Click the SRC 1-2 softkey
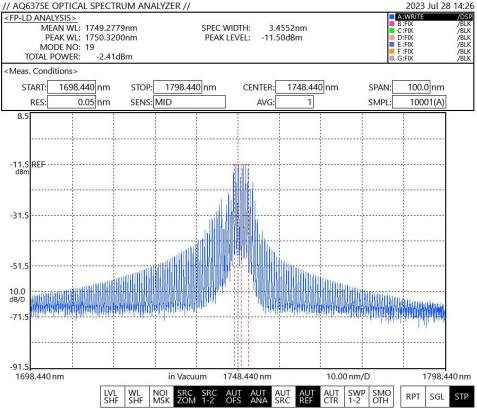 (210, 396)
